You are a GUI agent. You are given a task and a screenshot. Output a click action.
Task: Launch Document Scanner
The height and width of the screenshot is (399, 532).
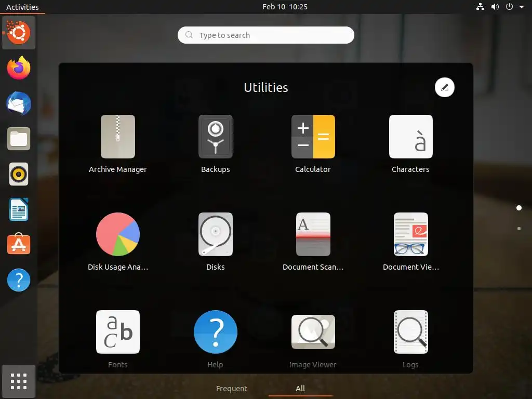pos(313,234)
